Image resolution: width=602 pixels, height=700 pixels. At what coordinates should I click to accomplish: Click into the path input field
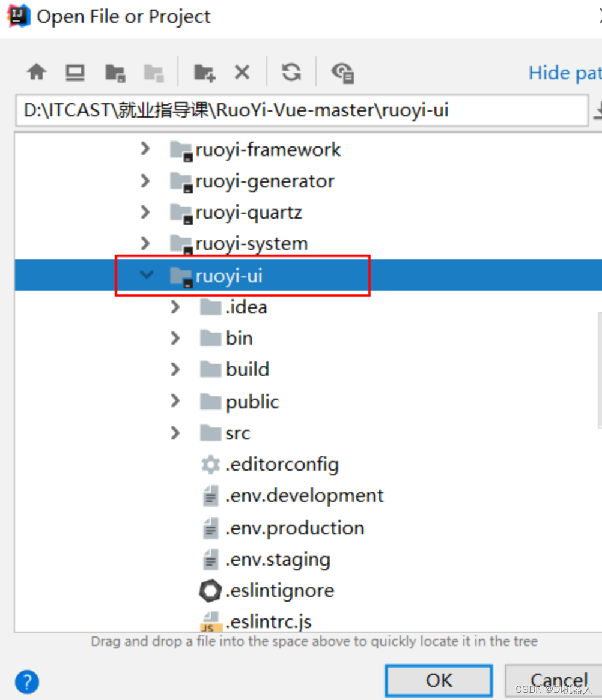pyautogui.click(x=302, y=110)
